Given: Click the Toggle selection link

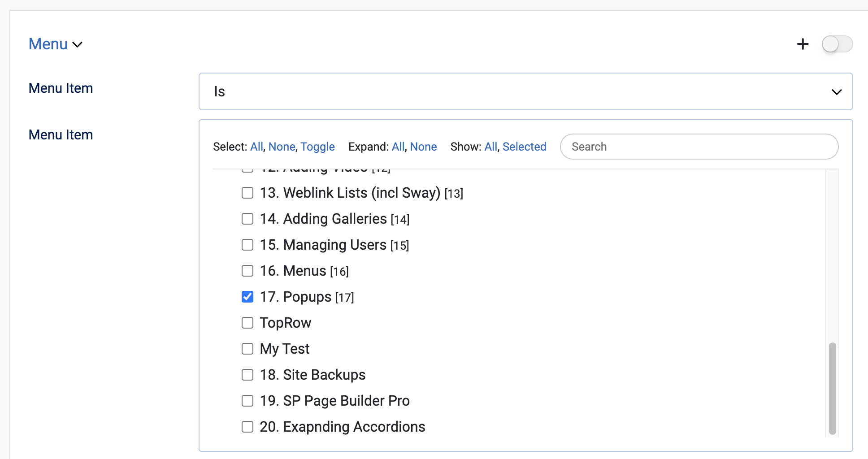Looking at the screenshot, I should point(317,147).
